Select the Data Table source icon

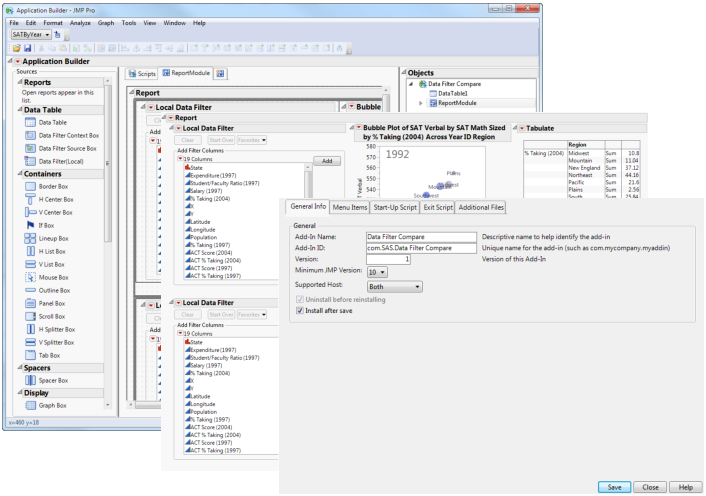click(x=29, y=122)
